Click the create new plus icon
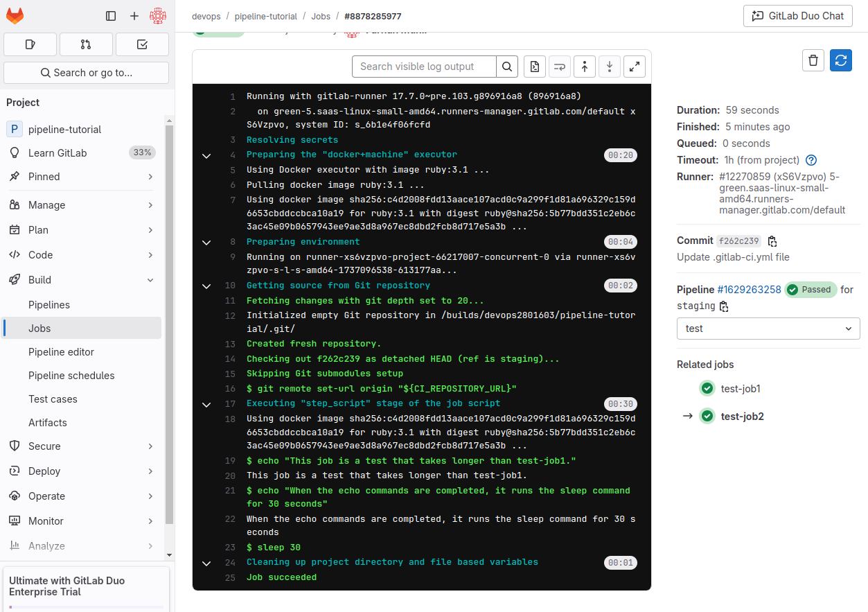The image size is (868, 612). coord(134,15)
